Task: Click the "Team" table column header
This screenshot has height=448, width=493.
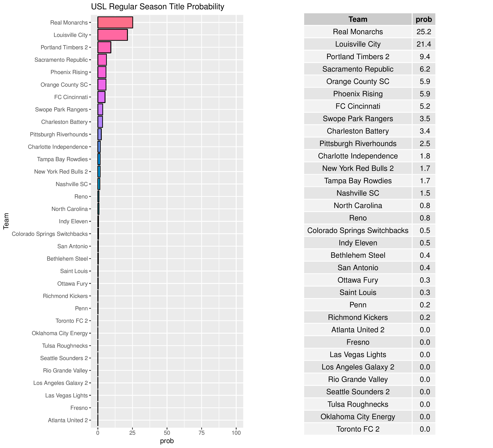Action: pos(358,19)
